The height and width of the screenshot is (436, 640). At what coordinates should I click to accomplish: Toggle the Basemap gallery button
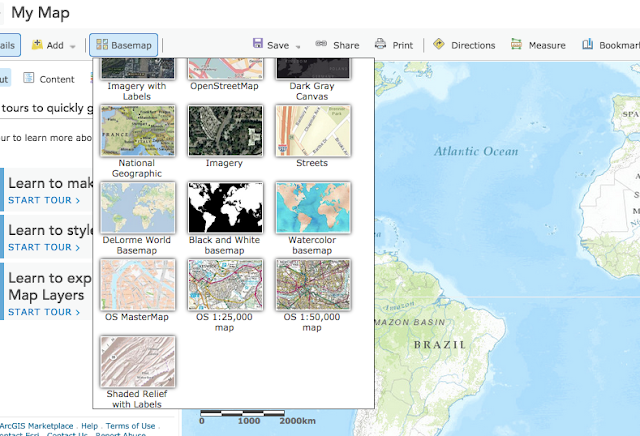(124, 45)
